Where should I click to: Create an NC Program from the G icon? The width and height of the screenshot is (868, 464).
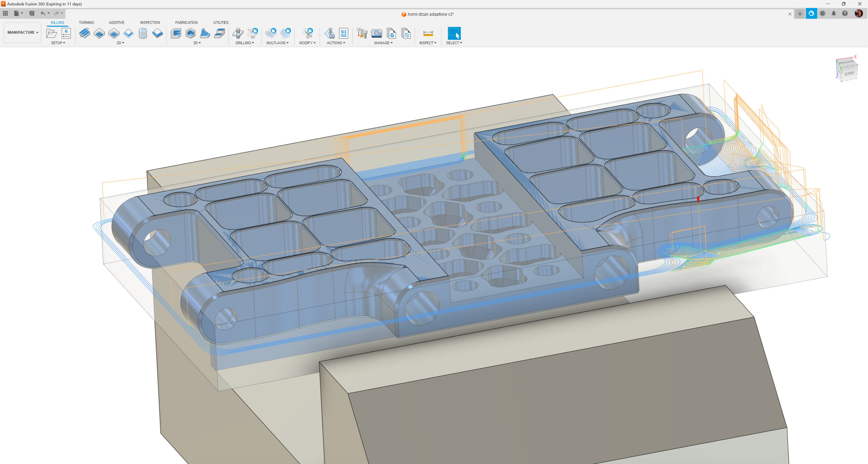[x=66, y=33]
